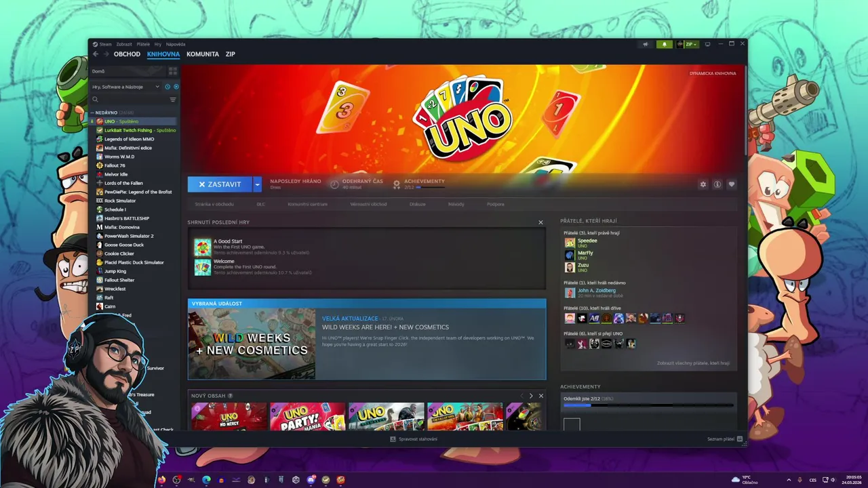This screenshot has height=488, width=868.
Task: Open the Přátelé menu
Action: pyautogui.click(x=143, y=44)
